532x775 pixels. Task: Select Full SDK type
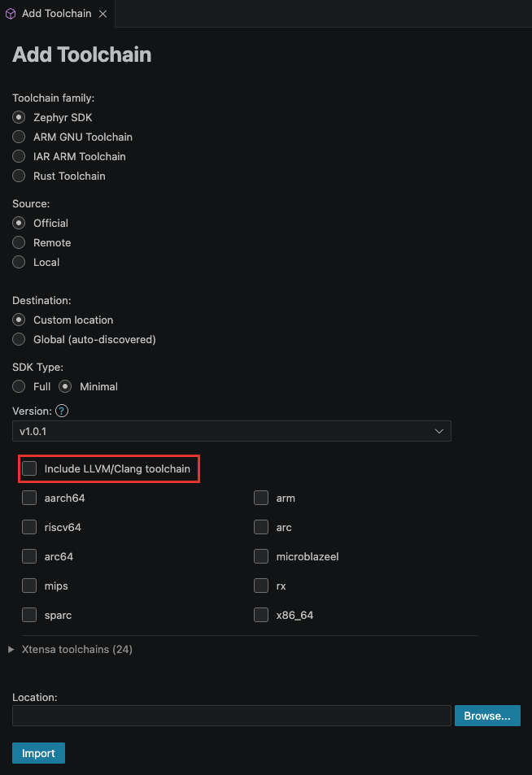point(19,386)
